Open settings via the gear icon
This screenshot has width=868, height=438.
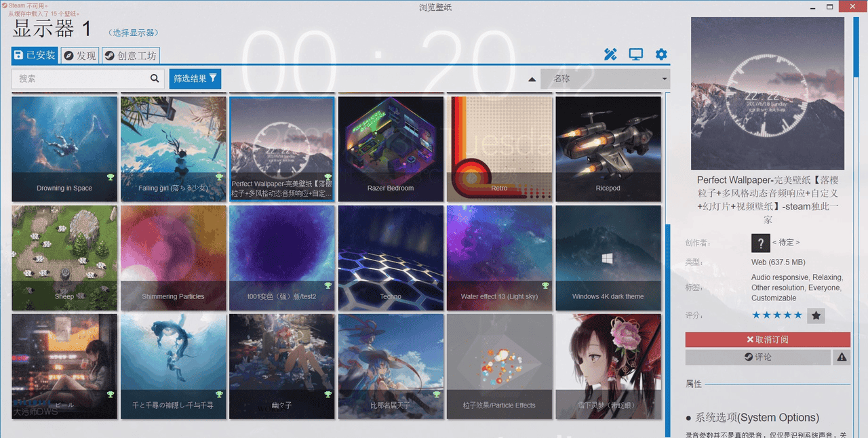tap(661, 55)
